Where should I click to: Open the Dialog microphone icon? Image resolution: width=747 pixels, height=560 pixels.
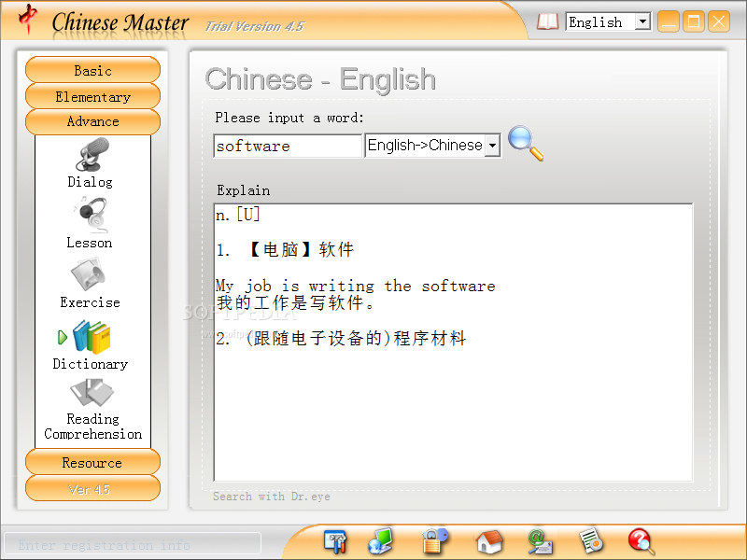tap(92, 155)
